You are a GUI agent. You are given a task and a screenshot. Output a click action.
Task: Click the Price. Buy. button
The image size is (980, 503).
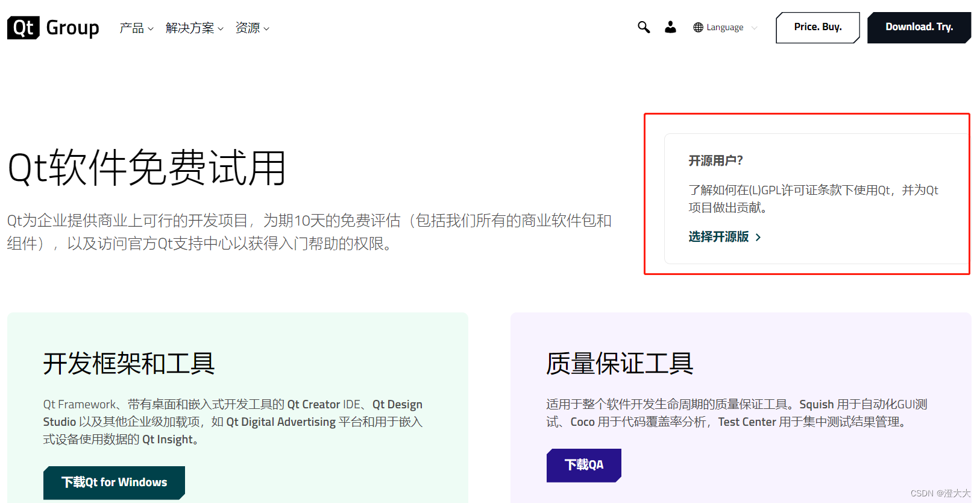point(818,27)
